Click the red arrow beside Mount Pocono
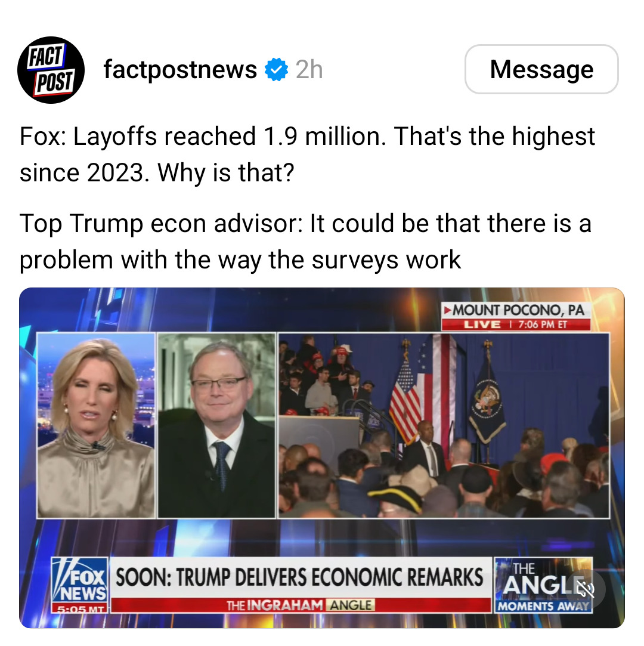The image size is (644, 646). click(x=447, y=310)
